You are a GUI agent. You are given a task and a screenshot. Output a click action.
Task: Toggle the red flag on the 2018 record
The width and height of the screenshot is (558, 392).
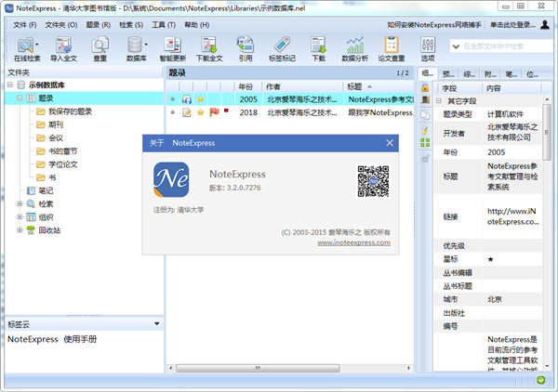(x=214, y=112)
